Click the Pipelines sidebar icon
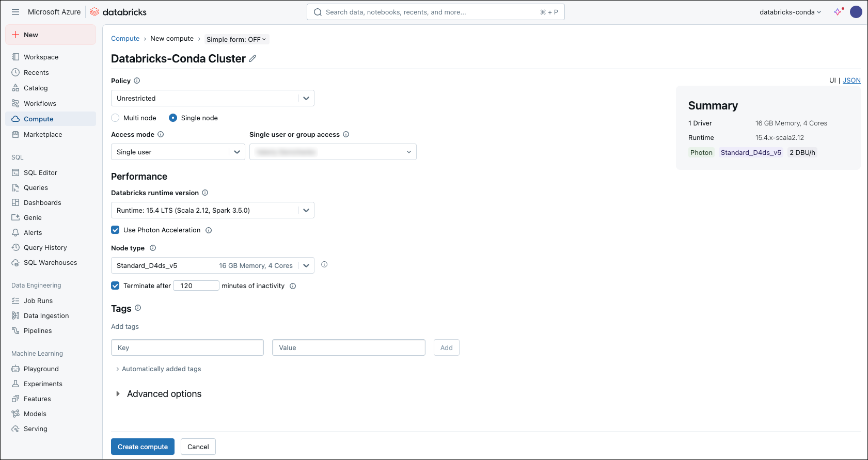Image resolution: width=868 pixels, height=460 pixels. click(x=15, y=330)
